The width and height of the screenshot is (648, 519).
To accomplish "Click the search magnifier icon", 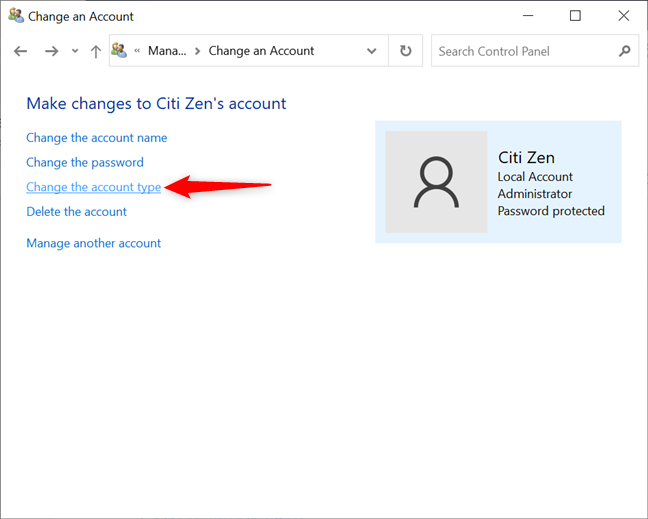I will point(625,51).
